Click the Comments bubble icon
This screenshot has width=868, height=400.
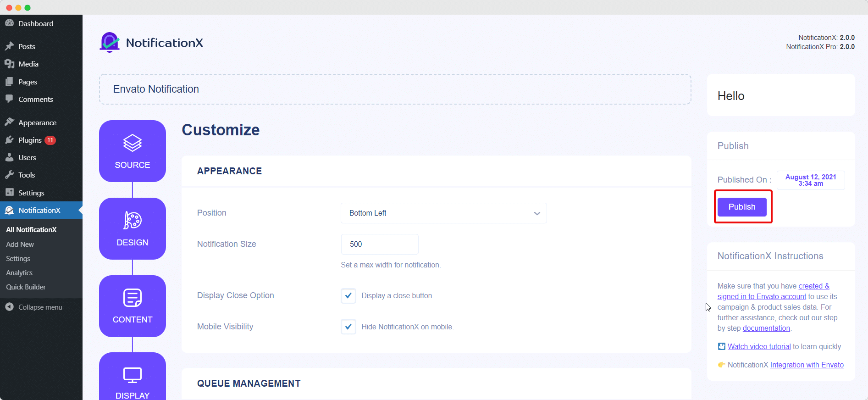(x=9, y=99)
